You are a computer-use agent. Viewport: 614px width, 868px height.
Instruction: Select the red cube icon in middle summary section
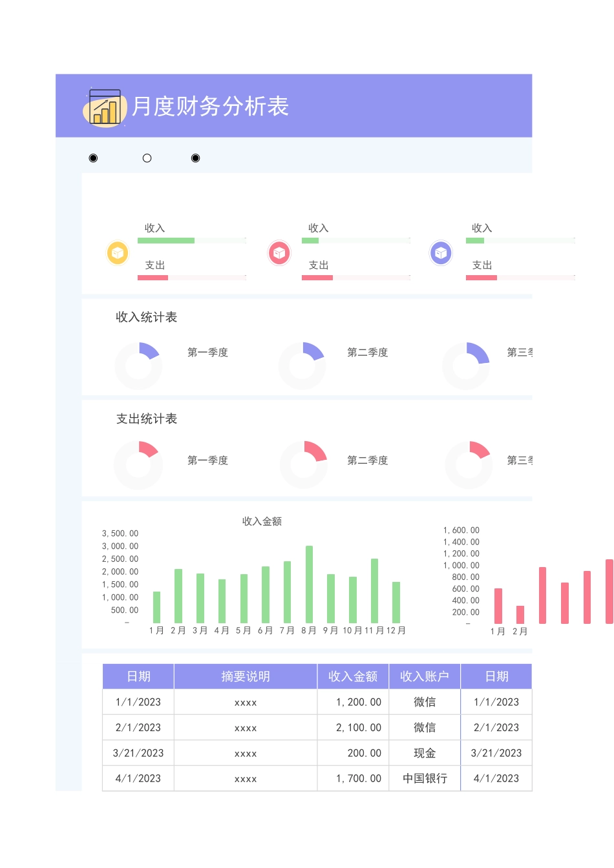tap(279, 253)
